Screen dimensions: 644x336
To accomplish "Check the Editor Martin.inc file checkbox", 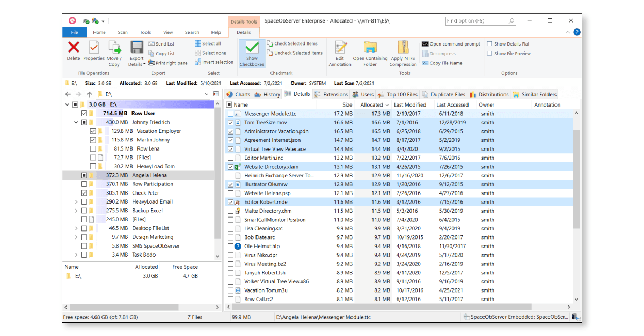I will (231, 158).
